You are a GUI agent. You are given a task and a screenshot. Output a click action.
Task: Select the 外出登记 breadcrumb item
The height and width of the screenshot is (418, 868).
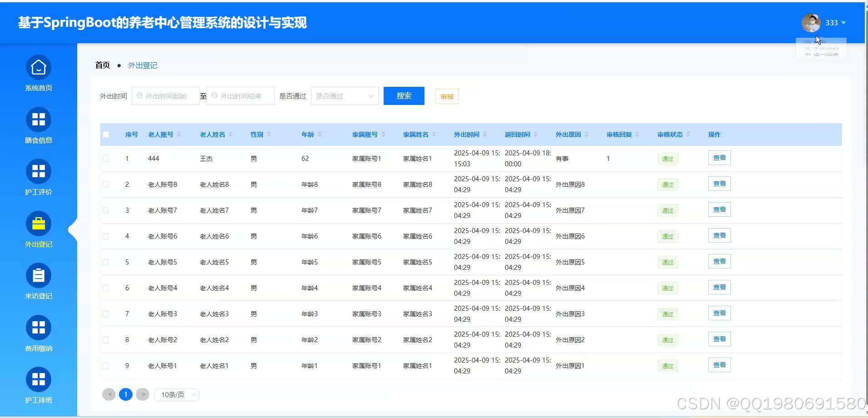pos(143,65)
